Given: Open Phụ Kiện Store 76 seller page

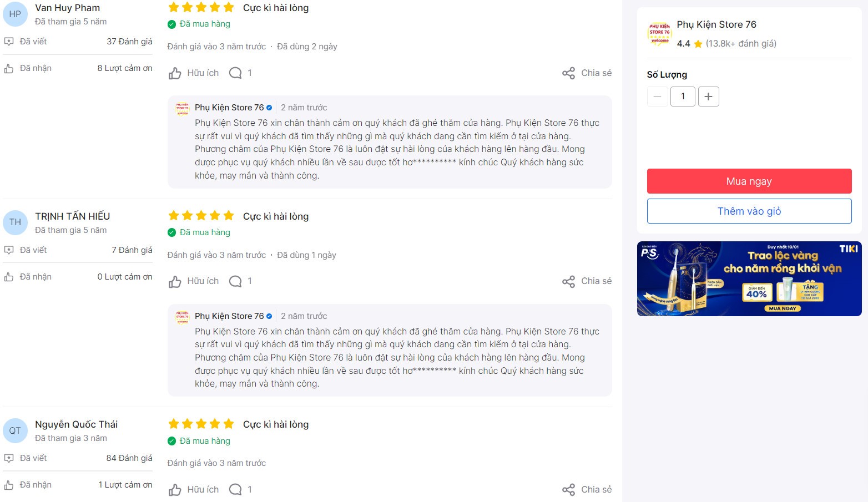Looking at the screenshot, I should tap(716, 25).
